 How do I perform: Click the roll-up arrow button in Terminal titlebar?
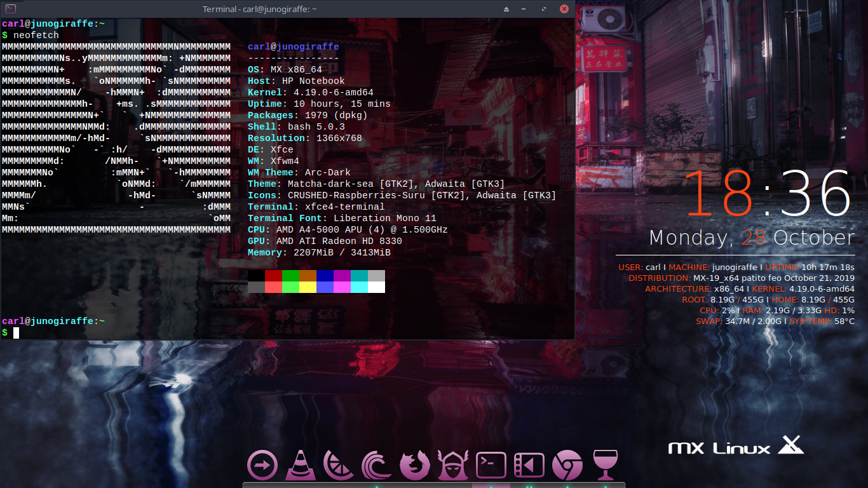pos(506,9)
